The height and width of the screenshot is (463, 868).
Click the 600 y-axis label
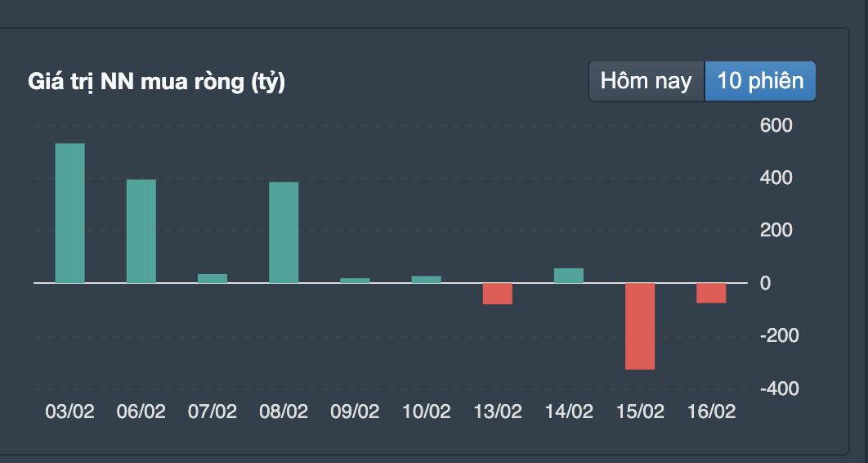(x=776, y=125)
